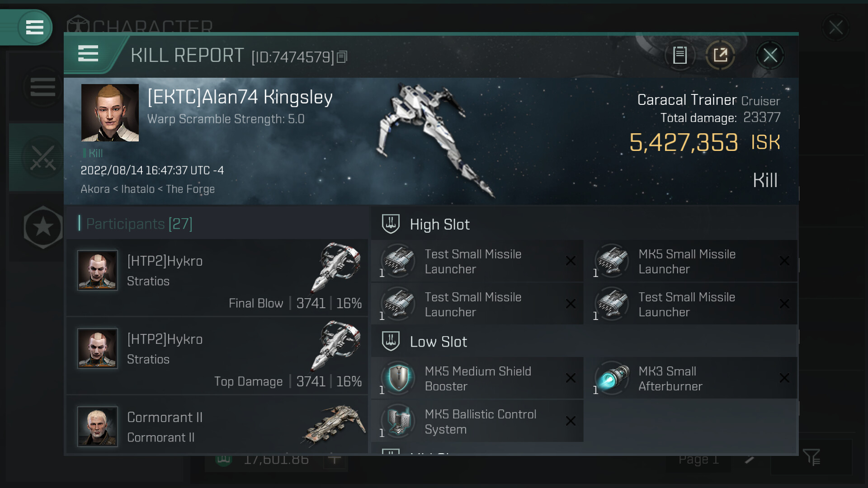Image resolution: width=868 pixels, height=488 pixels.
Task: Open the kill report hamburger menu
Action: pos(88,54)
